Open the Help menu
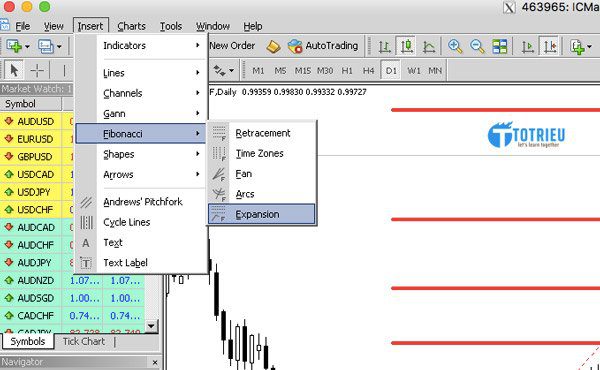600x370 pixels. [253, 26]
